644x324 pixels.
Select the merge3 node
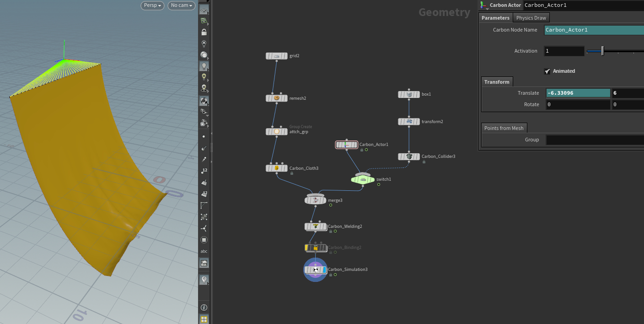click(x=316, y=200)
